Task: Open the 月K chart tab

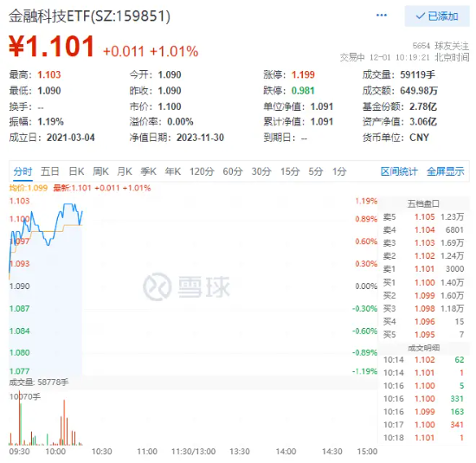Action: pos(125,171)
